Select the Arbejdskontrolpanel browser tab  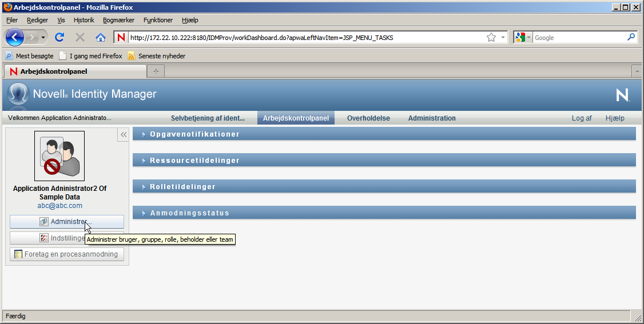pos(75,71)
